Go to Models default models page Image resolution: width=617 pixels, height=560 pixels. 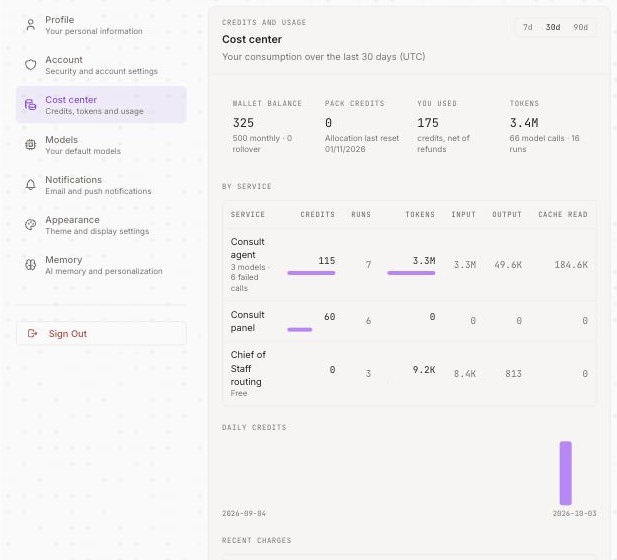point(101,145)
